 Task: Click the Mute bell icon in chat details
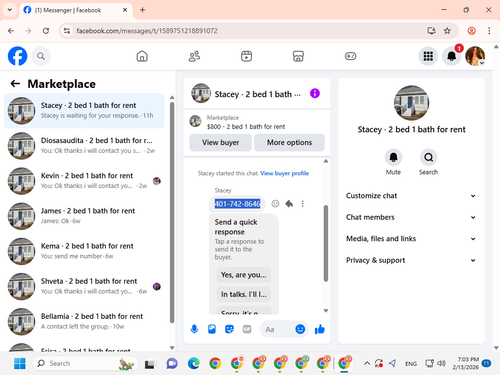click(x=393, y=157)
